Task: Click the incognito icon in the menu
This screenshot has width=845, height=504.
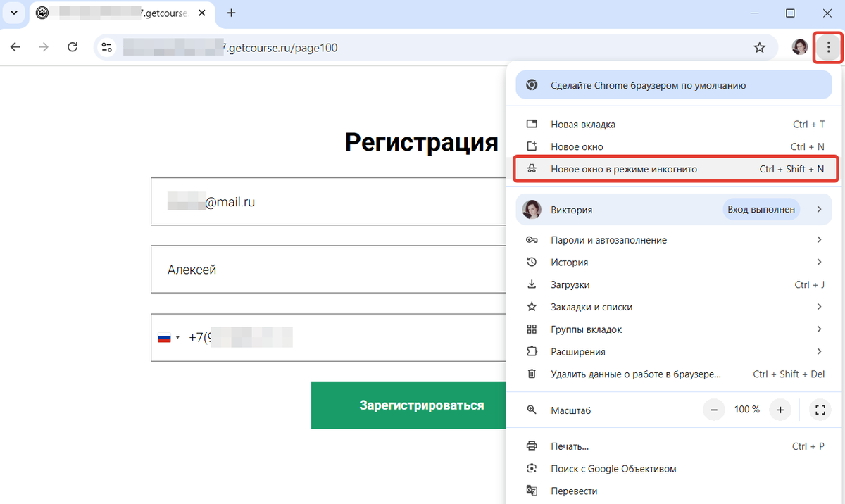Action: point(532,169)
